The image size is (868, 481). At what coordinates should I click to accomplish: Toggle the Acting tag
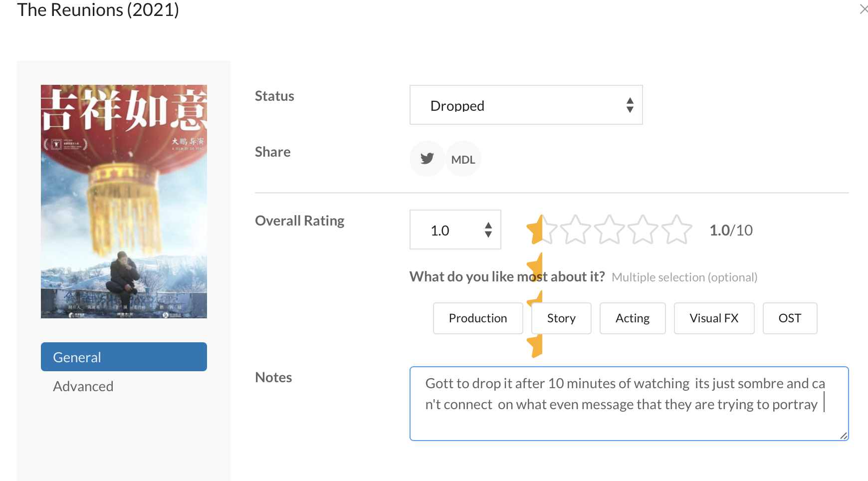[x=632, y=318]
